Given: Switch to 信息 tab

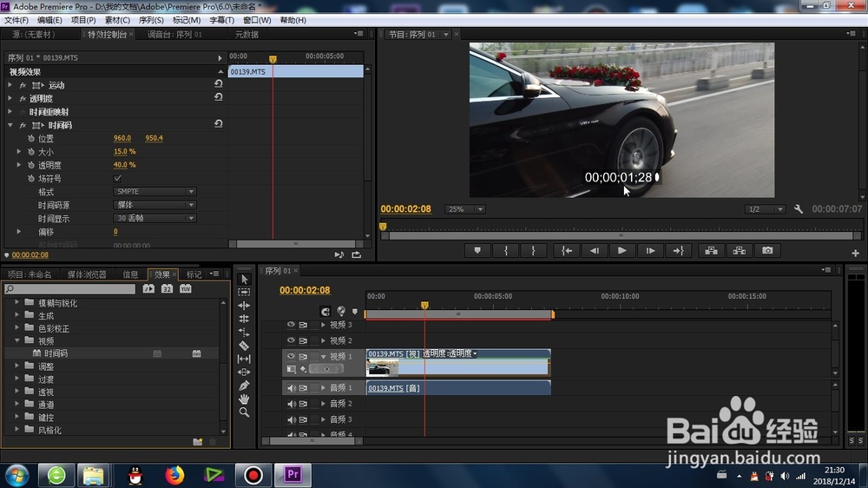Looking at the screenshot, I should click(130, 274).
